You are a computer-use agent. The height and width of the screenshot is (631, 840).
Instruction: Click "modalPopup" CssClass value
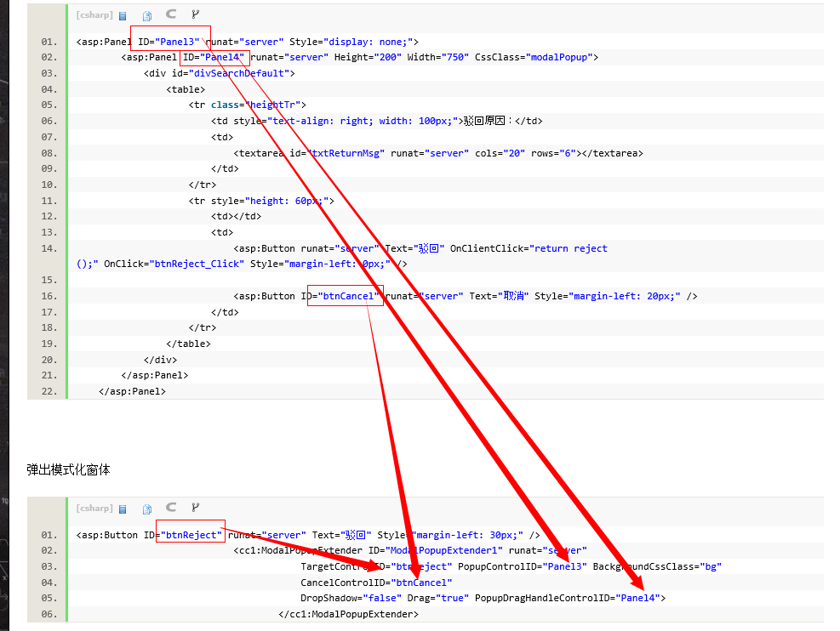coord(559,57)
